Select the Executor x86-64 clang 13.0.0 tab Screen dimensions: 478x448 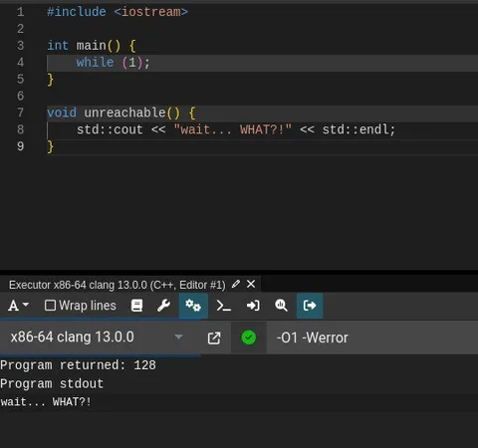[x=117, y=285]
